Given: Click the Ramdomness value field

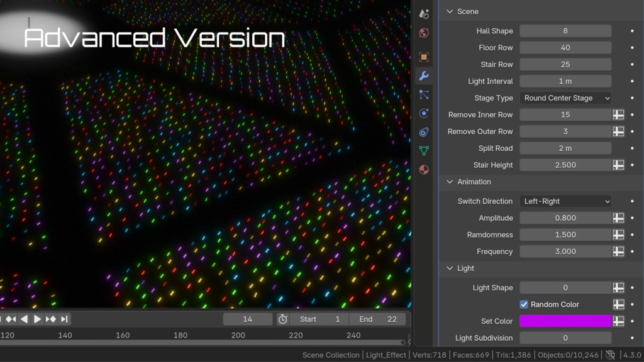Looking at the screenshot, I should coord(565,235).
